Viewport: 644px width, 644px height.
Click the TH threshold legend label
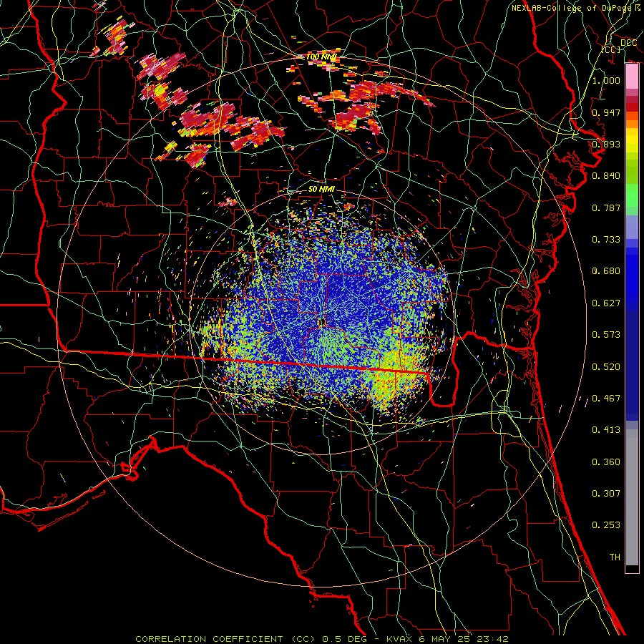coord(615,557)
